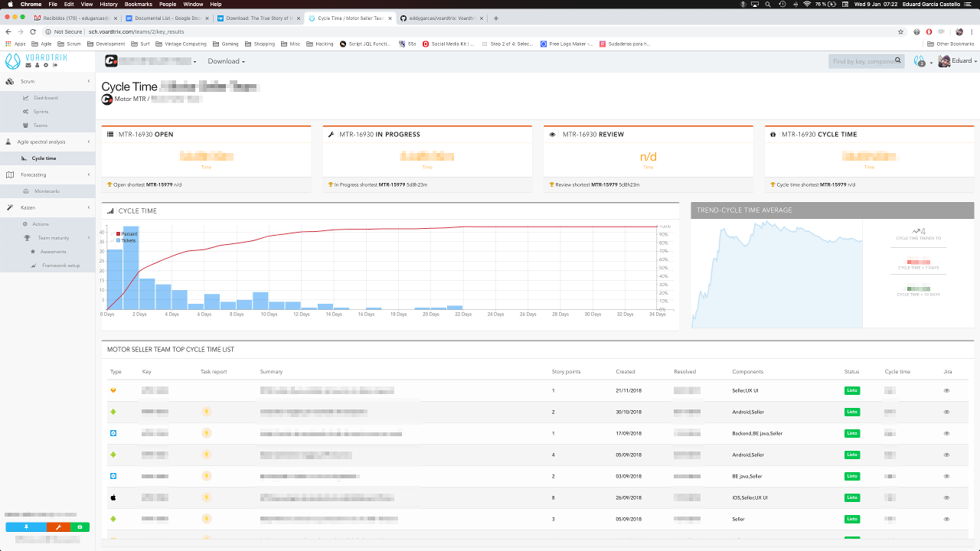The image size is (980, 551).
Task: Open Voardtrix notifications badge dropdown
Action: pyautogui.click(x=922, y=61)
